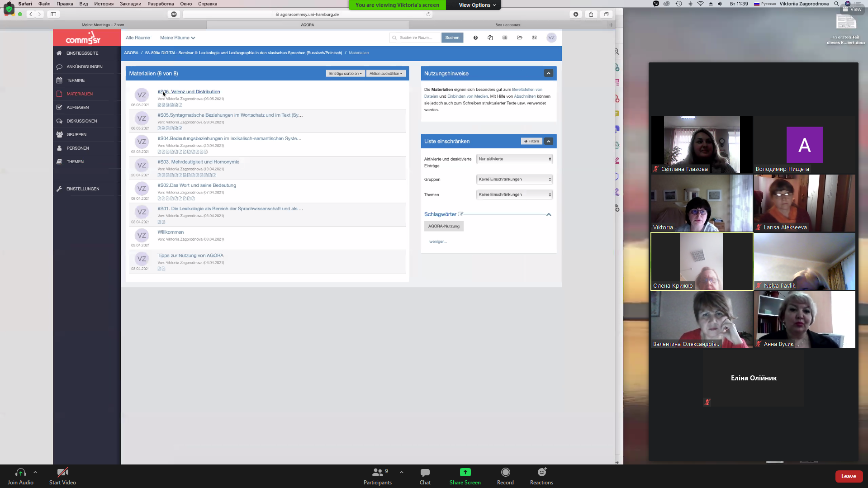Select the AGORA-Nutzung tag
868x488 pixels.
tap(444, 227)
